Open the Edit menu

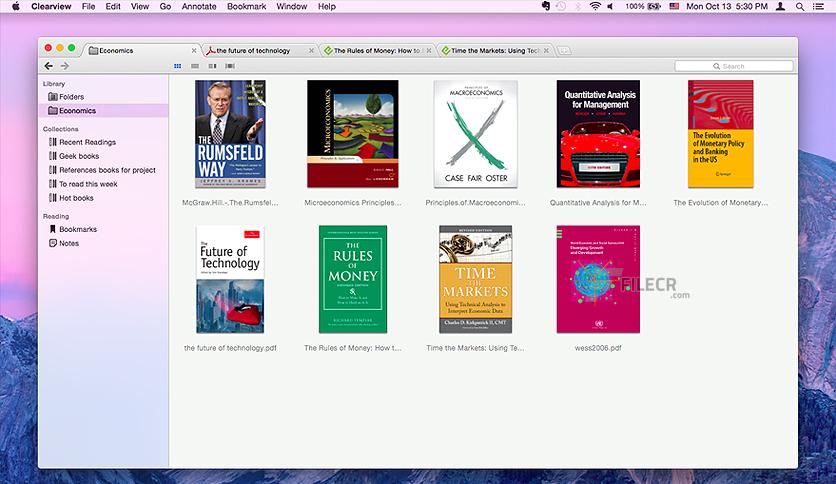[x=113, y=6]
